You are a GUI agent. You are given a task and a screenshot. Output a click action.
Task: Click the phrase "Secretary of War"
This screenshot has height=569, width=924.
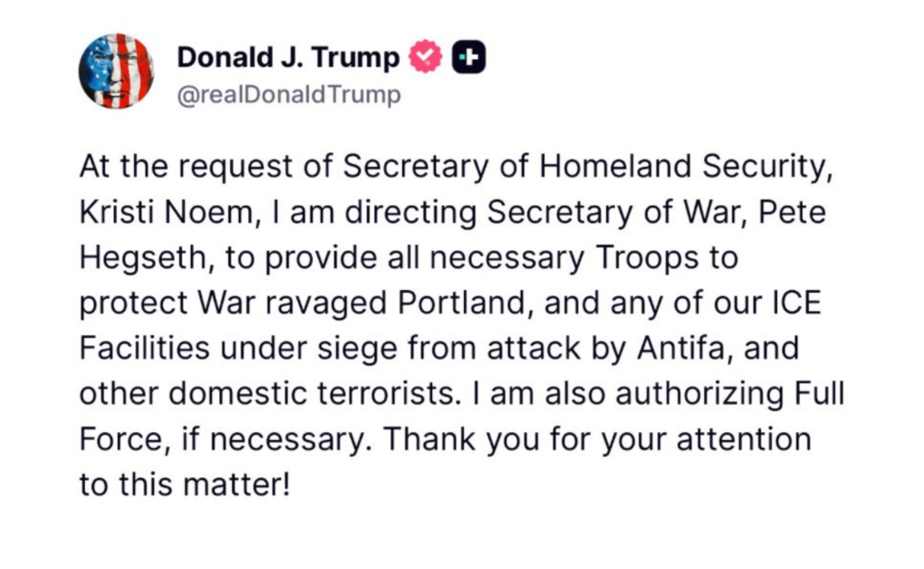click(602, 213)
